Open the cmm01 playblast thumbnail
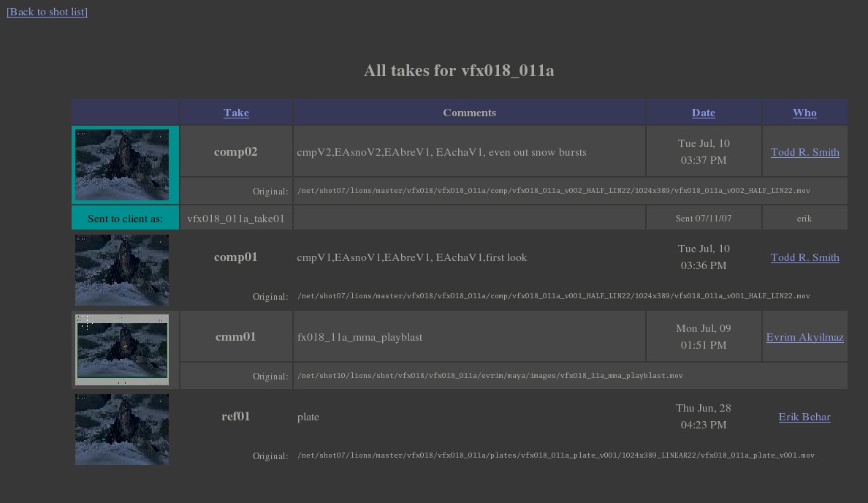 coord(122,349)
